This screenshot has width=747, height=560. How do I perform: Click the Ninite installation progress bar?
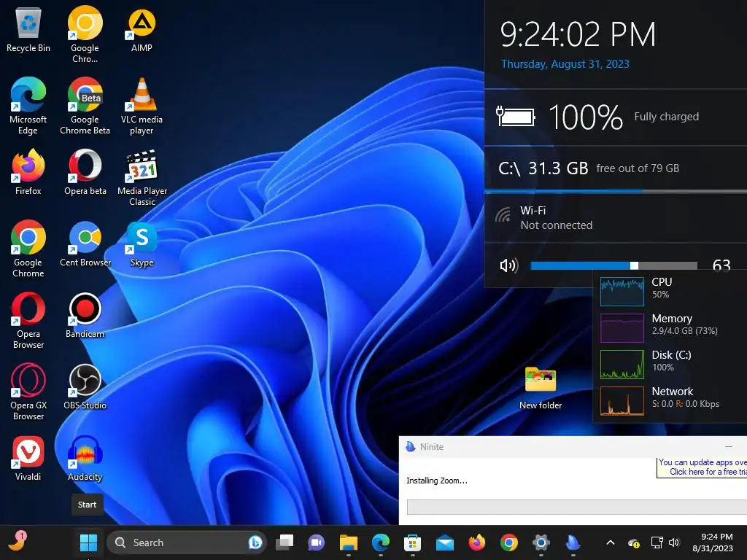click(x=577, y=507)
